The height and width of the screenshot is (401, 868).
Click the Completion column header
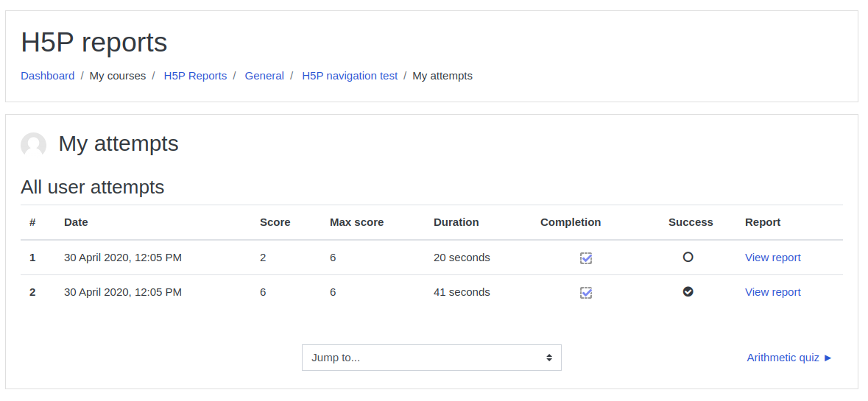click(x=570, y=222)
